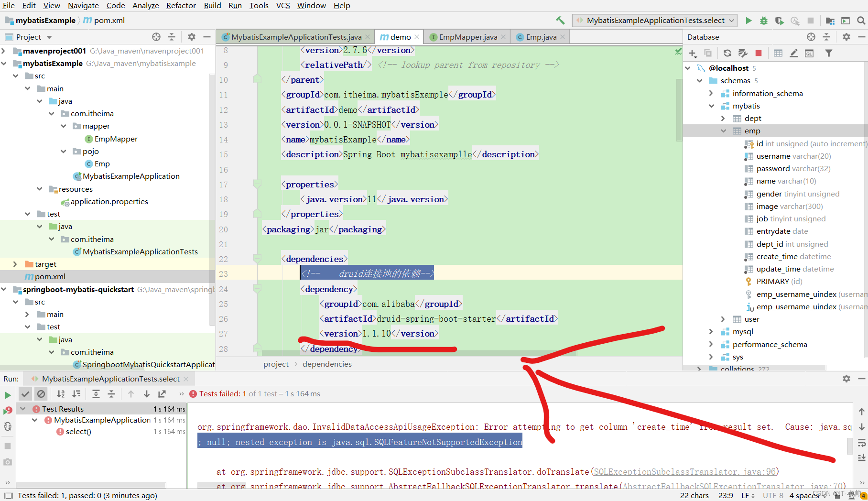Screen dimensions: 868x501
Task: Open Search Everywhere with the magnifier
Action: tap(862, 21)
